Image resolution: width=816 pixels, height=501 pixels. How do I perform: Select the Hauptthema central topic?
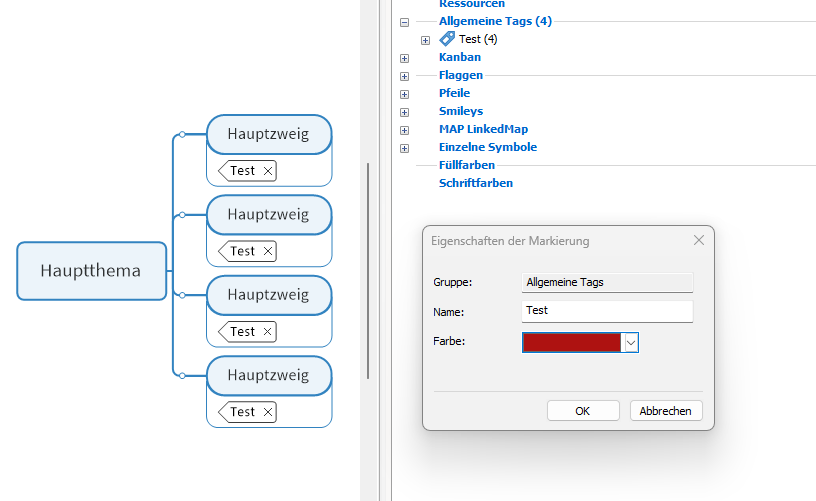[x=91, y=271]
